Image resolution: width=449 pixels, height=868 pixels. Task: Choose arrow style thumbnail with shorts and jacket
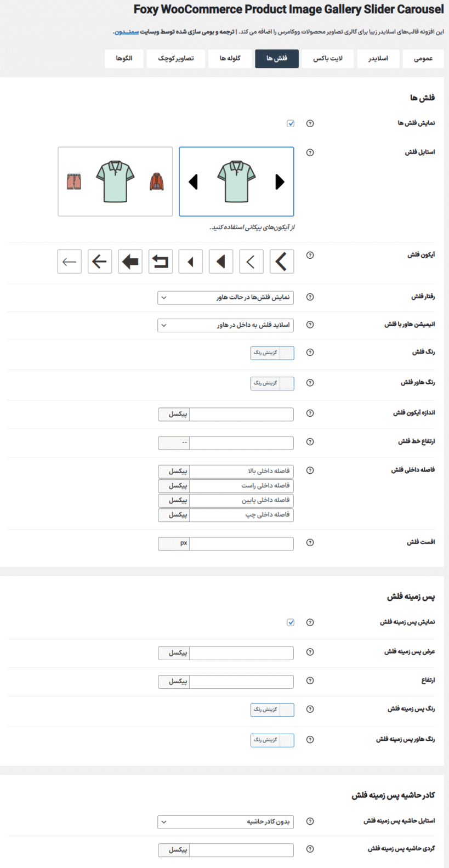click(115, 181)
